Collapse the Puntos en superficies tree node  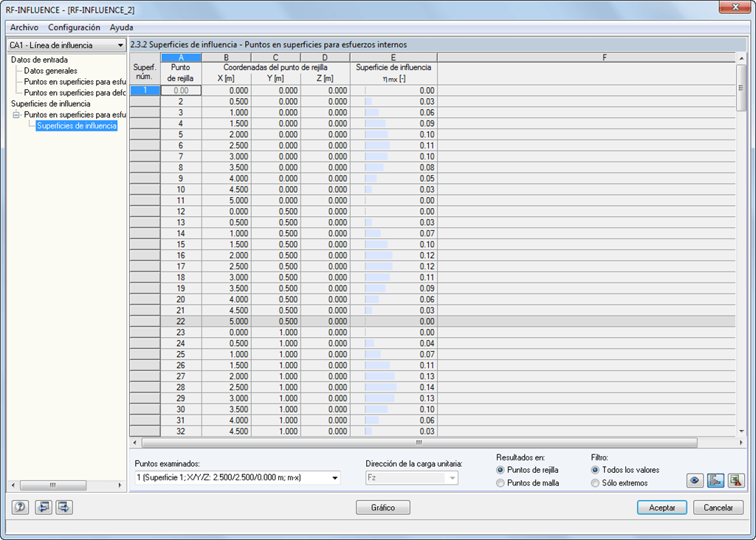point(16,114)
